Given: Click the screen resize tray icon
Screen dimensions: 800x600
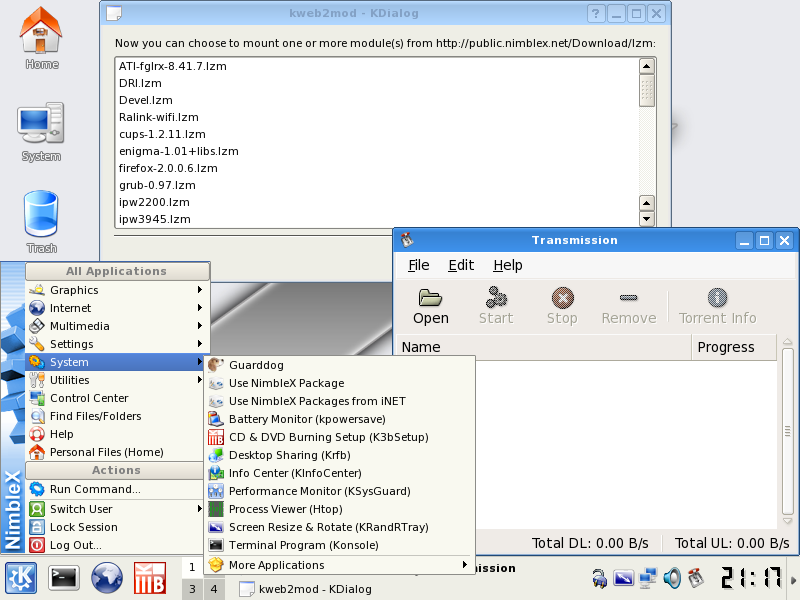Looking at the screenshot, I should point(623,578).
